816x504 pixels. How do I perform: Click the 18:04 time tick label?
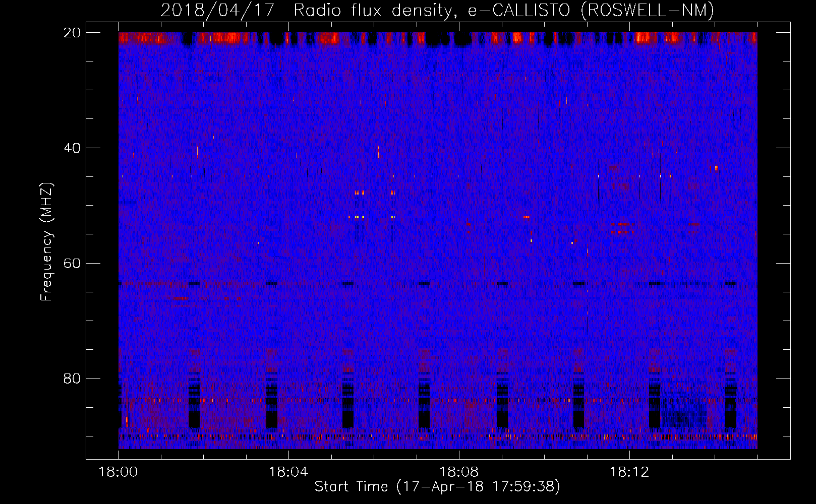coord(288,472)
